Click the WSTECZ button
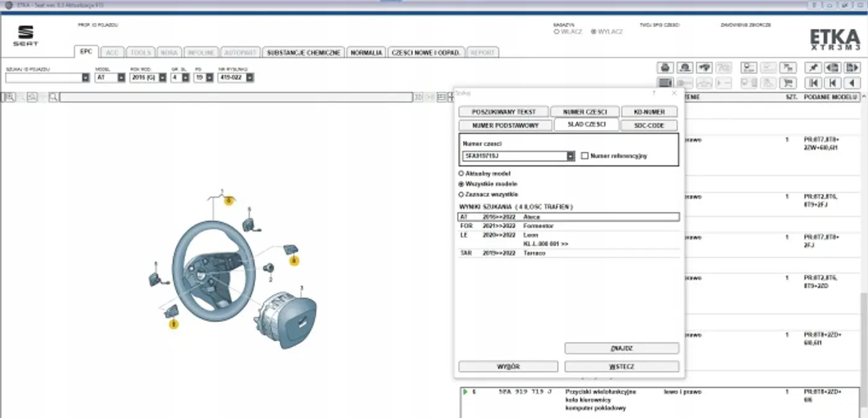This screenshot has height=418, width=868. (622, 367)
